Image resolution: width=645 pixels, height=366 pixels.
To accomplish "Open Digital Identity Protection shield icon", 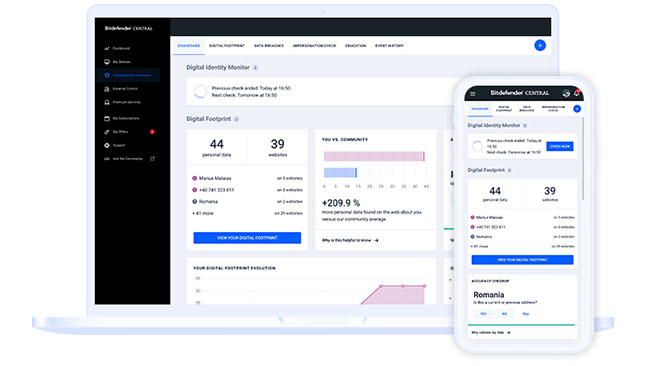I will [x=107, y=75].
